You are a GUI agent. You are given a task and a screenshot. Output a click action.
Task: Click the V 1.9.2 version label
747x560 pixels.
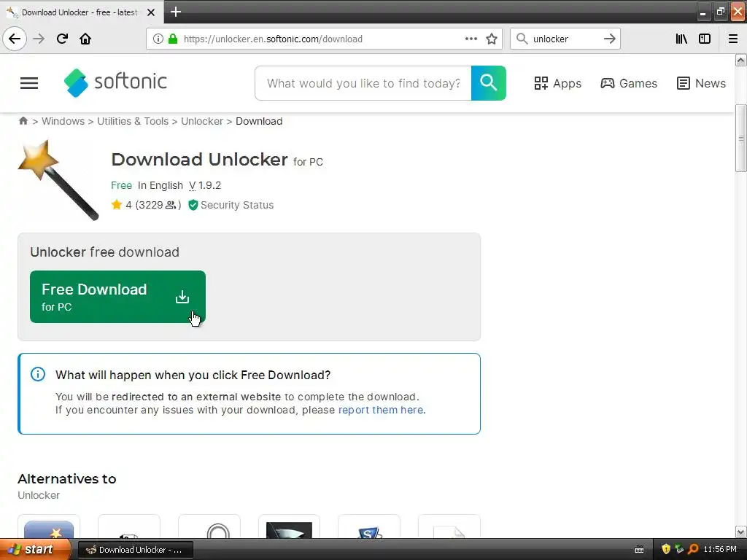pos(205,185)
